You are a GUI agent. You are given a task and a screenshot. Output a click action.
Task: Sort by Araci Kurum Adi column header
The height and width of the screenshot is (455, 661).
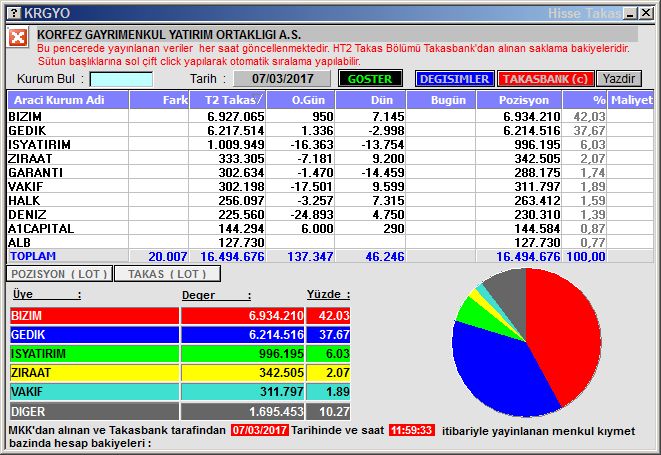(68, 100)
